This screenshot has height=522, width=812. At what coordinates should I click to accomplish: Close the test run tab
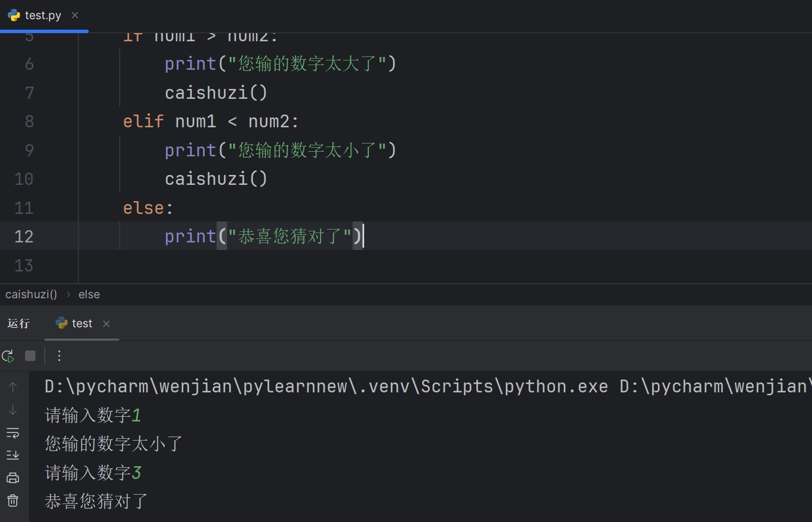point(106,324)
